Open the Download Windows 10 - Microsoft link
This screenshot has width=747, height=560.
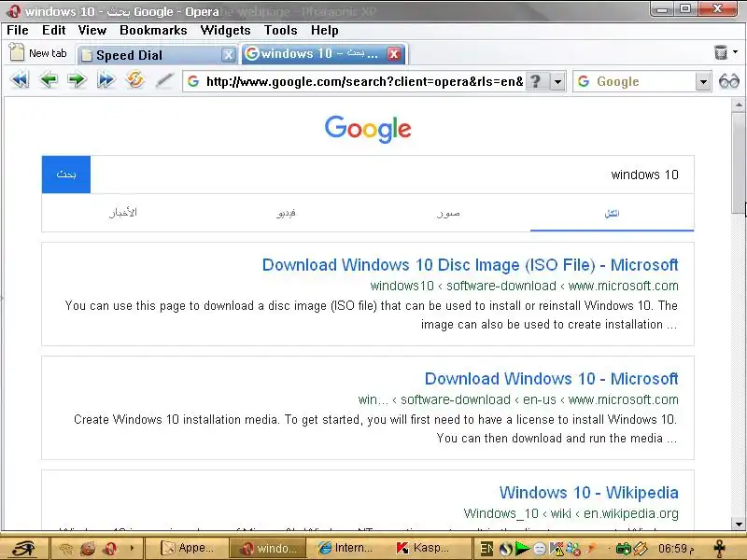click(551, 379)
